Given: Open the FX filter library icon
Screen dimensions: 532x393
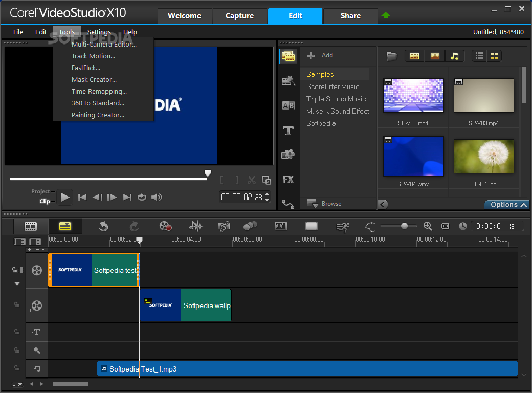Looking at the screenshot, I should click(289, 179).
